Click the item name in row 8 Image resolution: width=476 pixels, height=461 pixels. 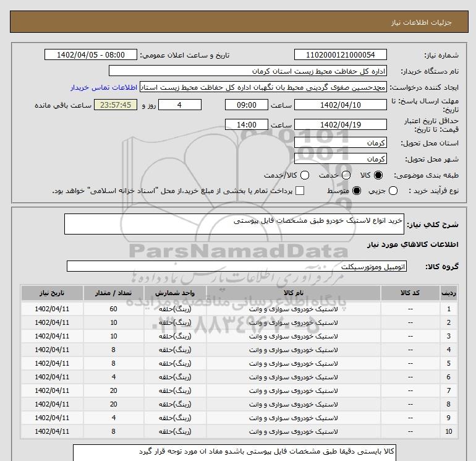pos(293,405)
